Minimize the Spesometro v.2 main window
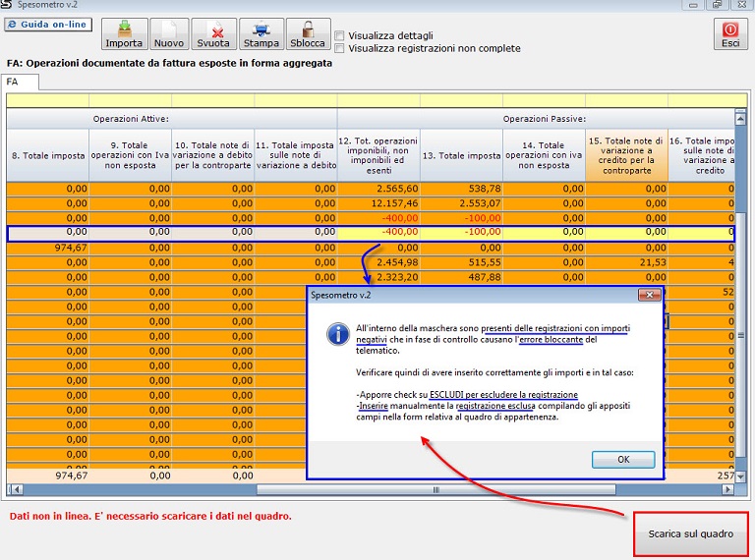Image resolution: width=755 pixels, height=560 pixels. pyautogui.click(x=693, y=5)
